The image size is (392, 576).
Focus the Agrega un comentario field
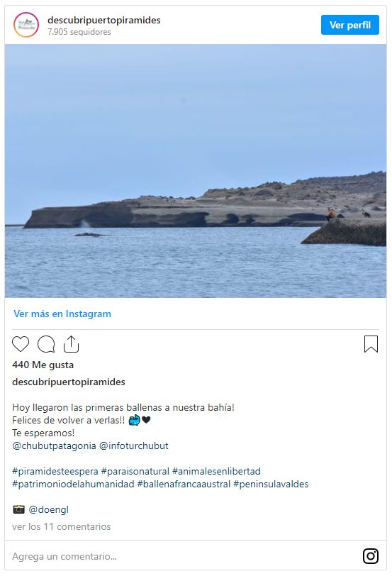tap(184, 556)
